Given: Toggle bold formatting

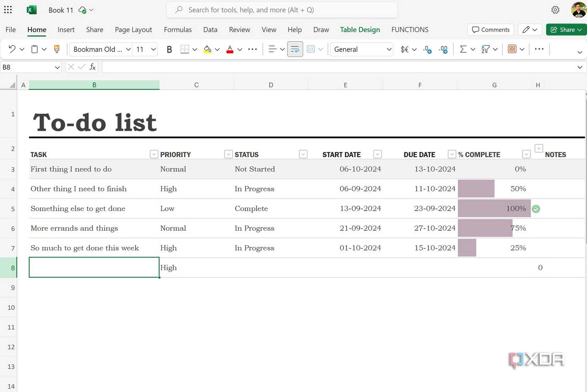Looking at the screenshot, I should point(169,49).
